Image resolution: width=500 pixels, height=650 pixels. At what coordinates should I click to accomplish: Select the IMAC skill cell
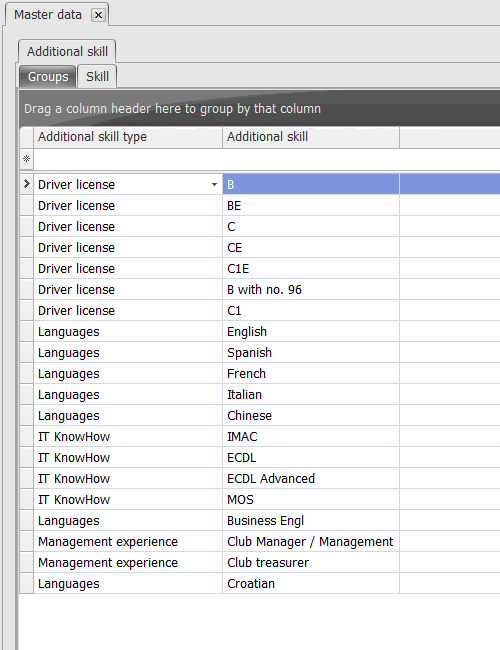coord(311,437)
